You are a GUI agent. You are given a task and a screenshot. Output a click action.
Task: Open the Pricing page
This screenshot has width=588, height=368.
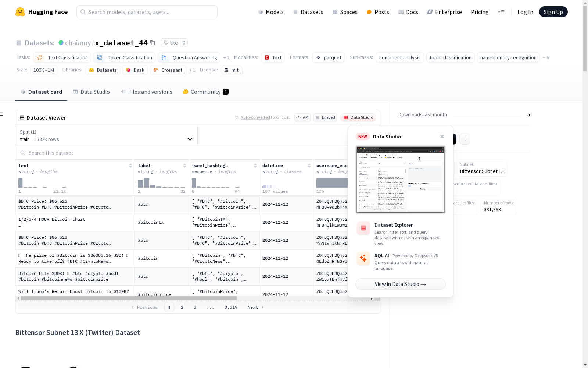pyautogui.click(x=480, y=12)
